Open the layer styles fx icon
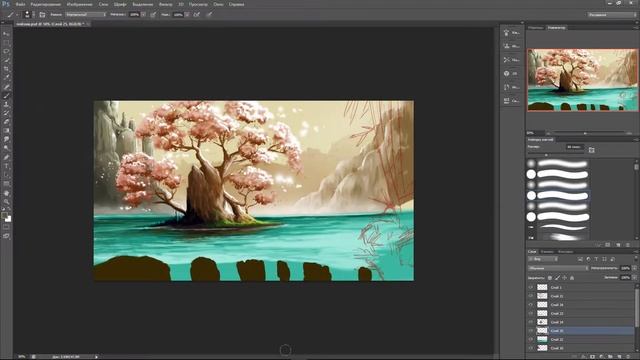This screenshot has width=640, height=360. (584, 356)
